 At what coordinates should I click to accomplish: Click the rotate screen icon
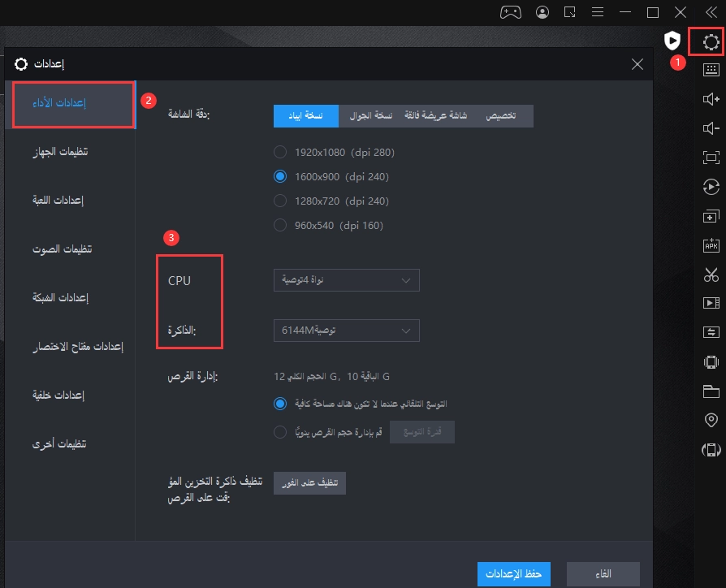(711, 450)
